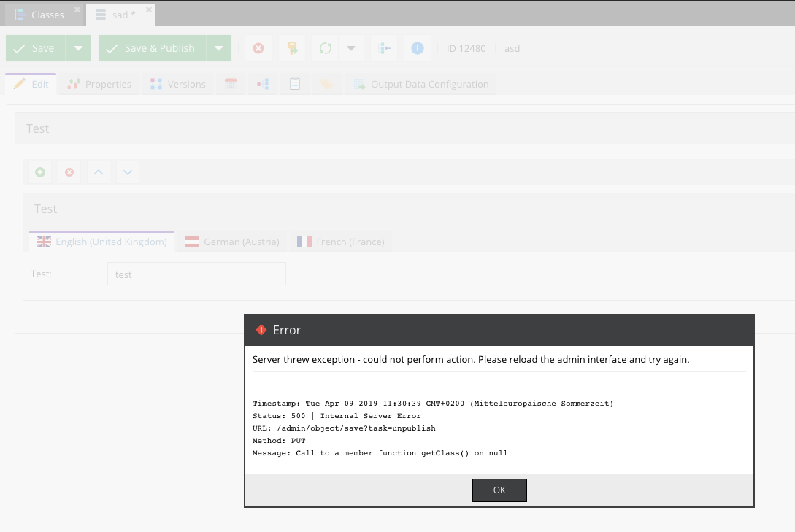This screenshot has height=532, width=795.
Task: Close the Classes tab
Action: tap(77, 9)
